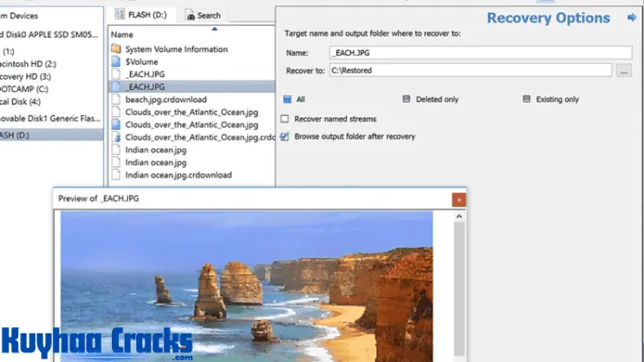Screen dimensions: 644x362
Task: Click the Clouds_over_the_Atlantic_Ocean.jpg.crdownload file icon
Action: click(116, 137)
